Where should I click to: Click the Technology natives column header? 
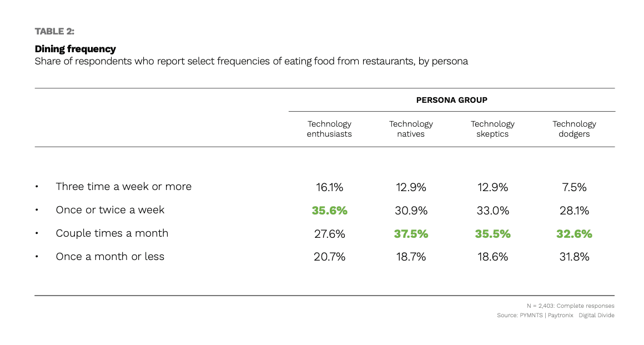pyautogui.click(x=411, y=129)
